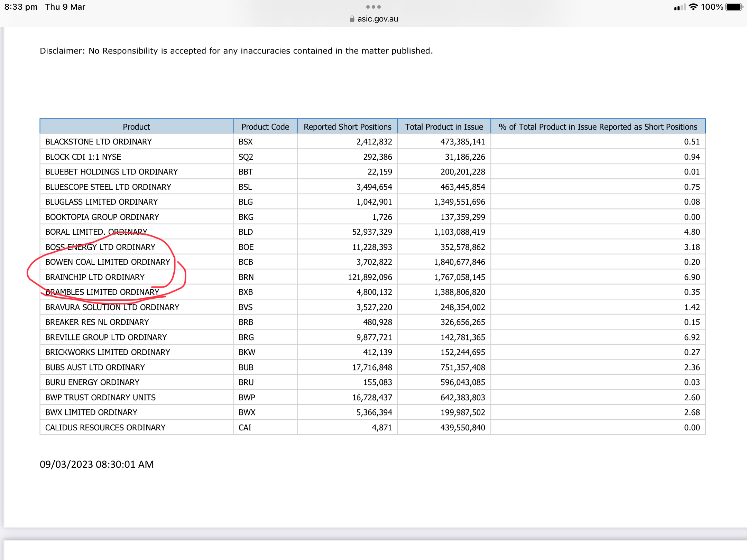This screenshot has width=747, height=560.
Task: Click percentage value 6.90 for Brainchip
Action: 692,277
